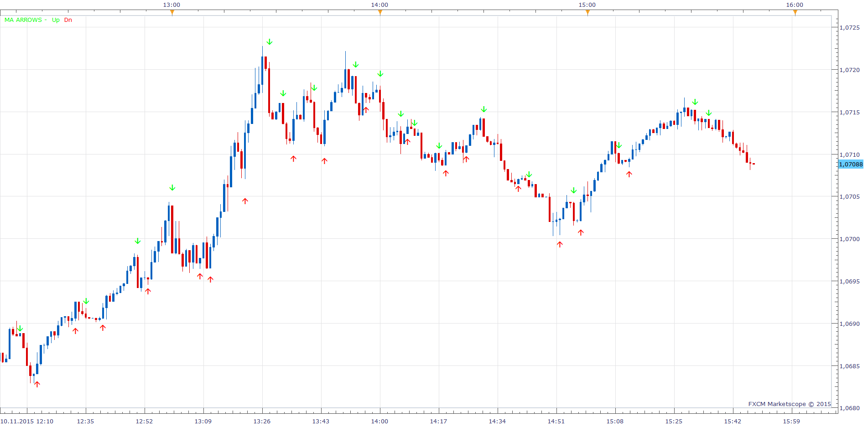Click the 15:00 hour label on top scale

(x=587, y=5)
